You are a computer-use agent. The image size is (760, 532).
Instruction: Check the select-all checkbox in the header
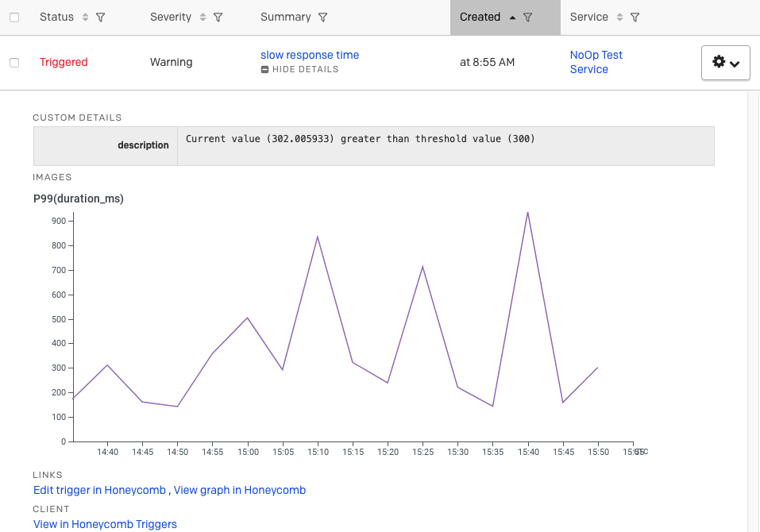click(x=13, y=17)
